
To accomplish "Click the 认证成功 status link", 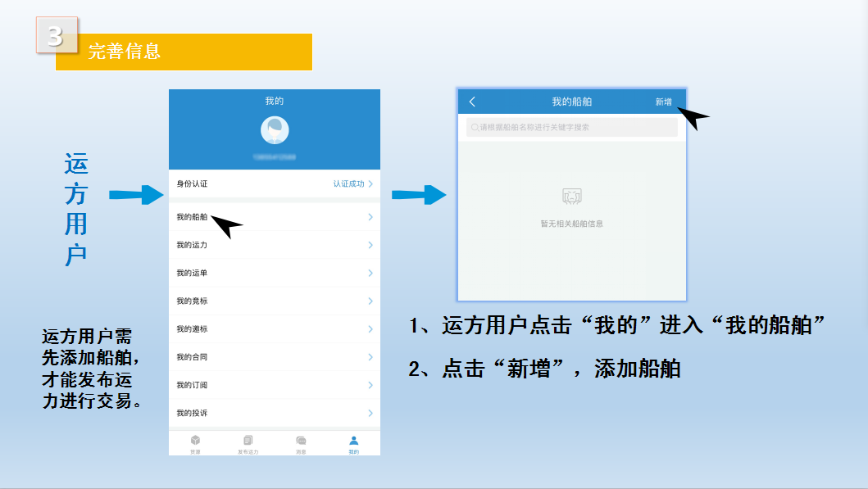I will (x=348, y=184).
